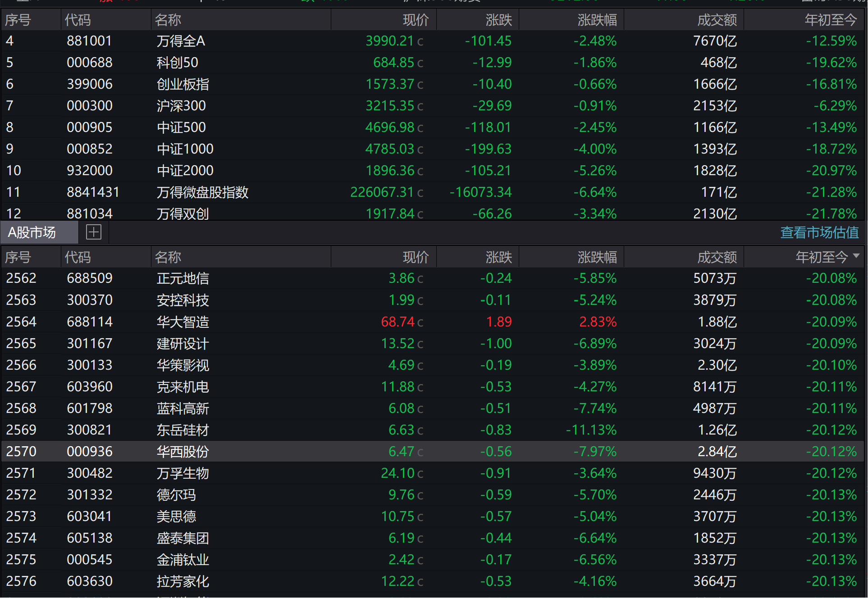Select the 科创50 index row
The image size is (868, 598).
177,63
